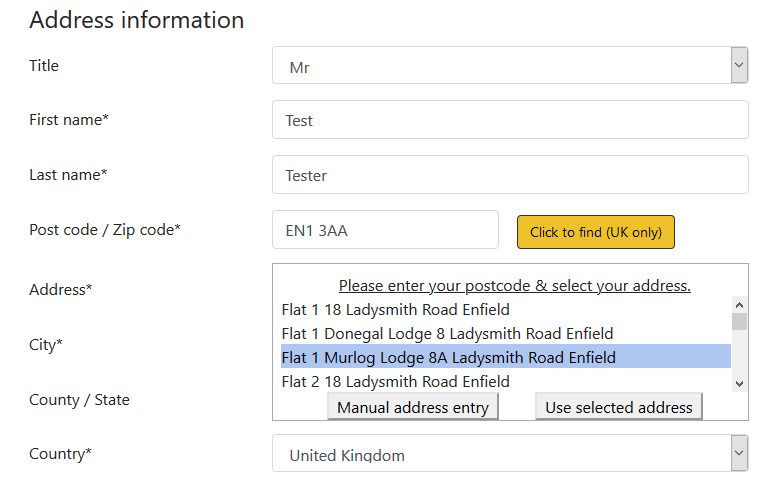The height and width of the screenshot is (487, 776).
Task: Click the address list scroll down arrow
Action: point(739,384)
